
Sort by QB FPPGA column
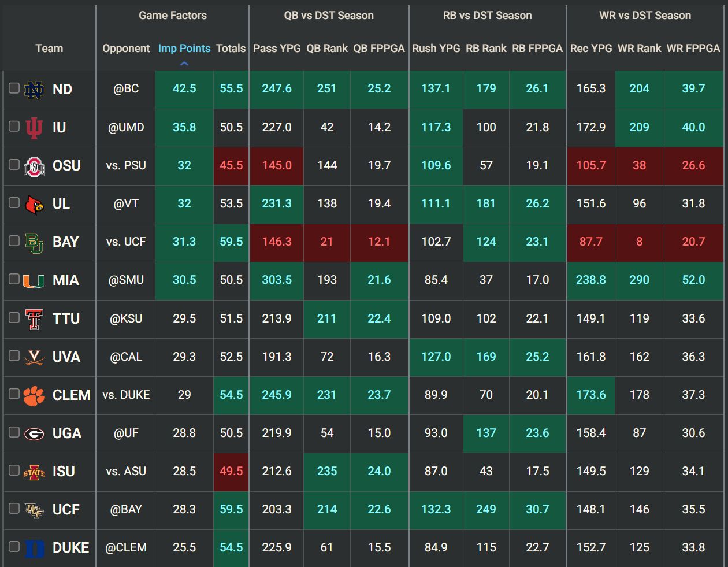tap(379, 49)
